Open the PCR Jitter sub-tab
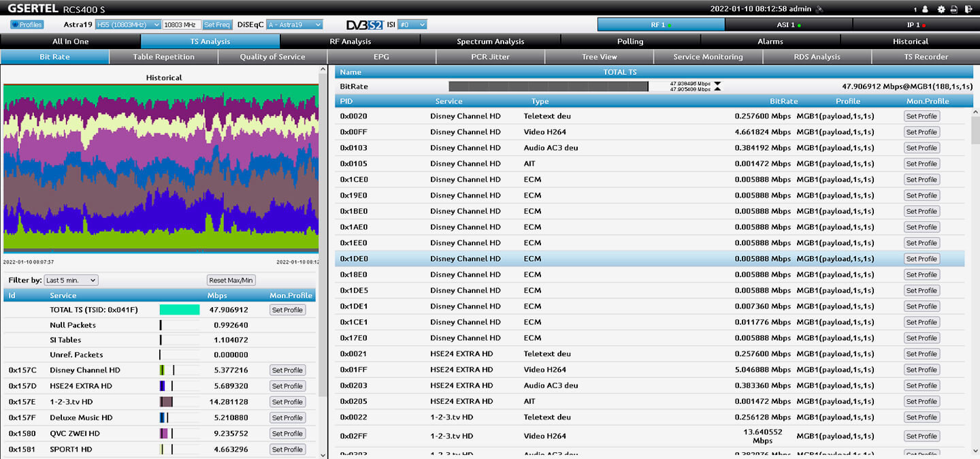This screenshot has height=459, width=980. point(490,57)
